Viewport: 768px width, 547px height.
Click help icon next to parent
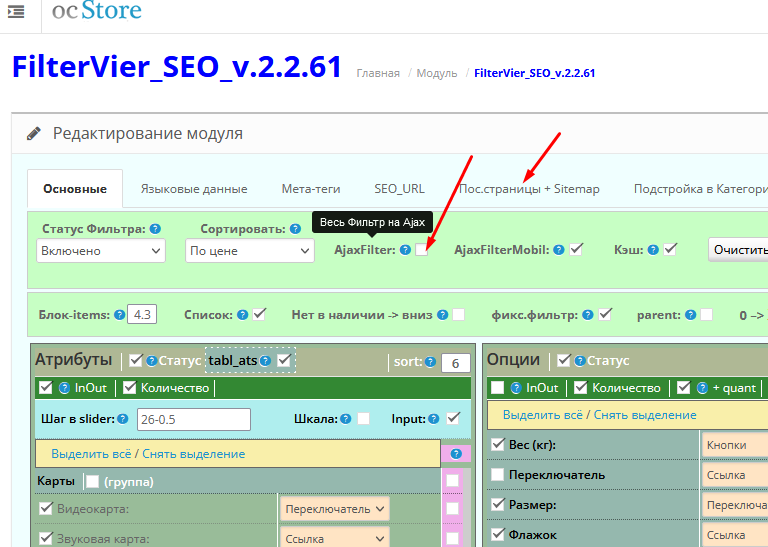(x=691, y=315)
